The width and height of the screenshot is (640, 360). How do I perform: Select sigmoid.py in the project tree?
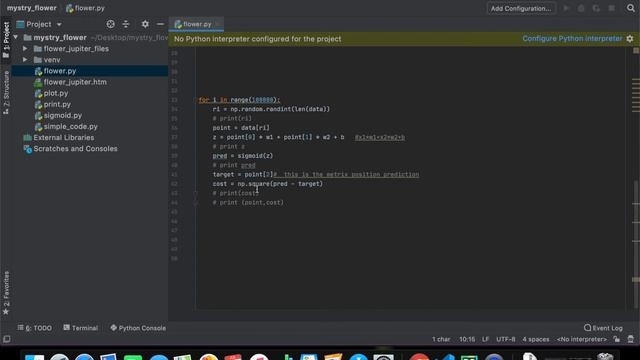(x=62, y=116)
